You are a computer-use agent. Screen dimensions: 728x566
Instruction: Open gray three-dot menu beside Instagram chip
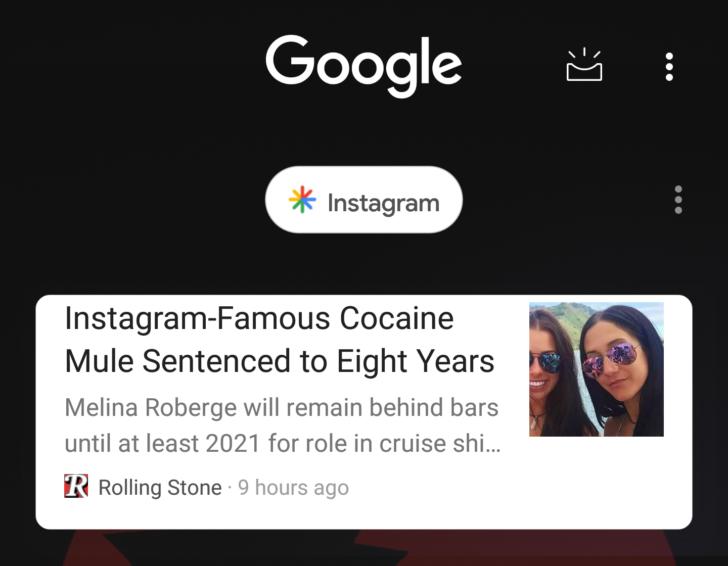678,200
